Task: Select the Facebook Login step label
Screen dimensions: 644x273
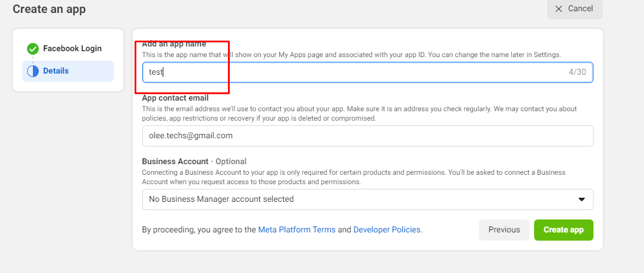Action: click(72, 48)
